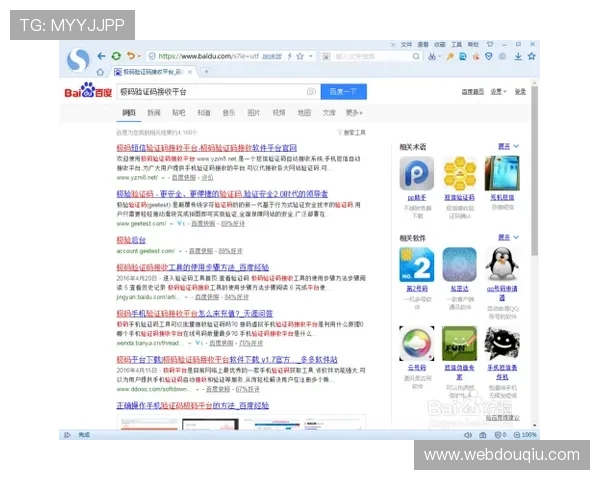The width and height of the screenshot is (600, 480).
Task: Focus the browser toolbar search box
Action: point(371,57)
